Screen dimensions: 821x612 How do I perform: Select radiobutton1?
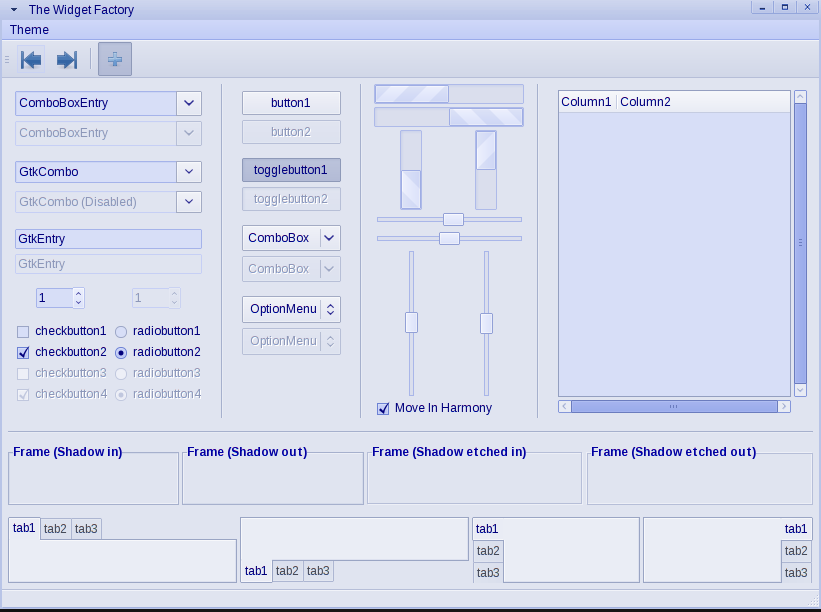[x=121, y=331]
